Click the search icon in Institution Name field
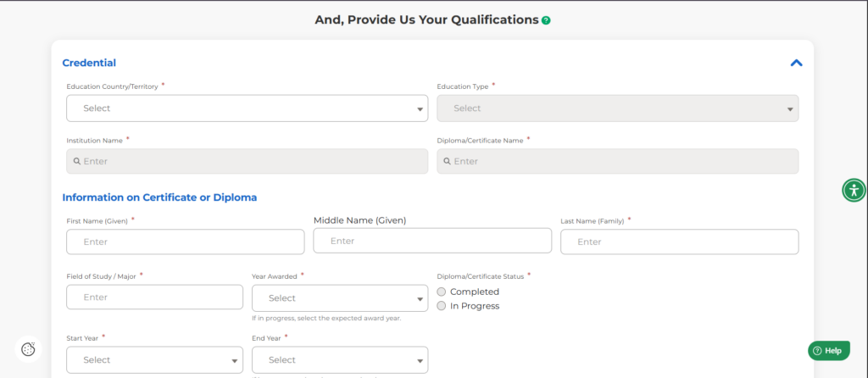 tap(77, 161)
